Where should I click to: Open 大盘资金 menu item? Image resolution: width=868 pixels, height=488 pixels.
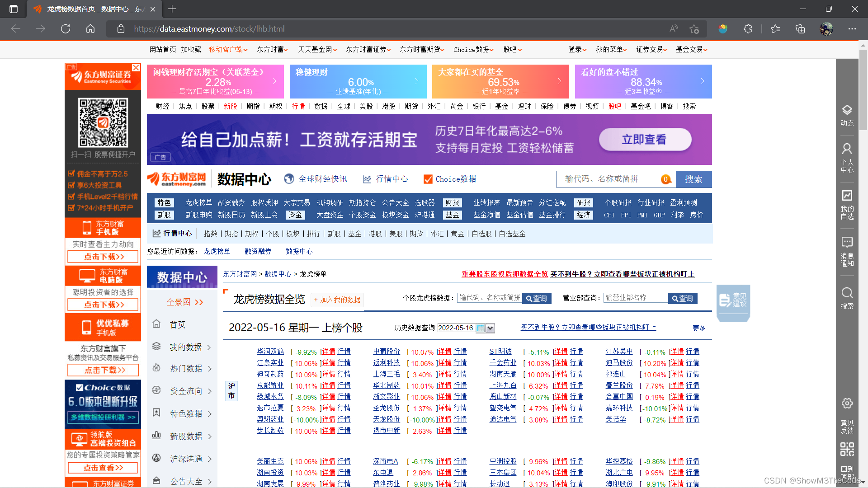coord(330,215)
